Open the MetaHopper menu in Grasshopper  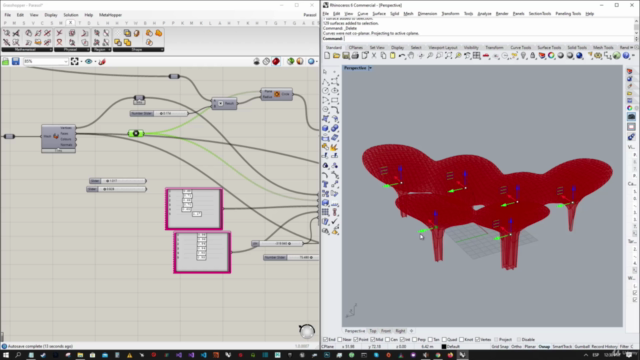110,15
